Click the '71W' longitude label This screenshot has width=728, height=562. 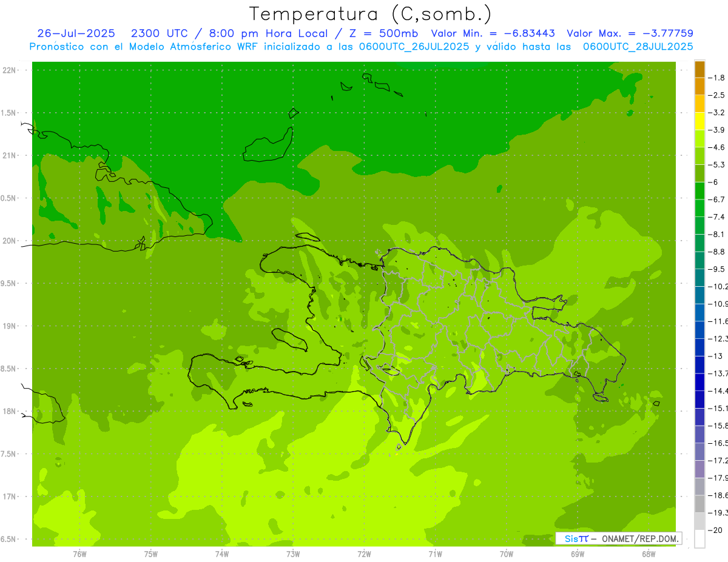coord(435,554)
